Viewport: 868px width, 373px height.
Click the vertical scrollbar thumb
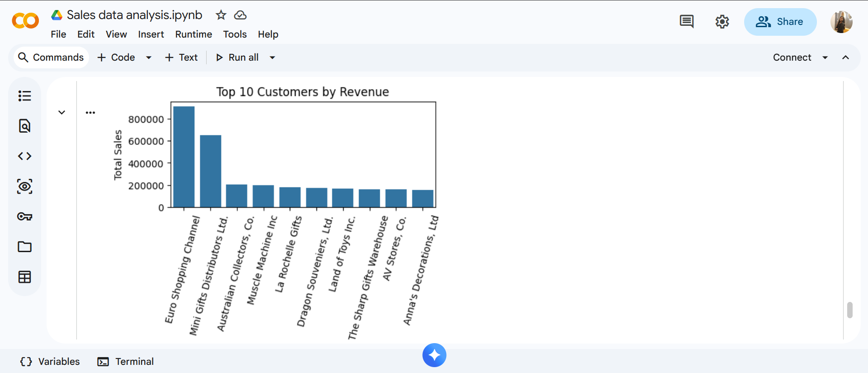849,310
